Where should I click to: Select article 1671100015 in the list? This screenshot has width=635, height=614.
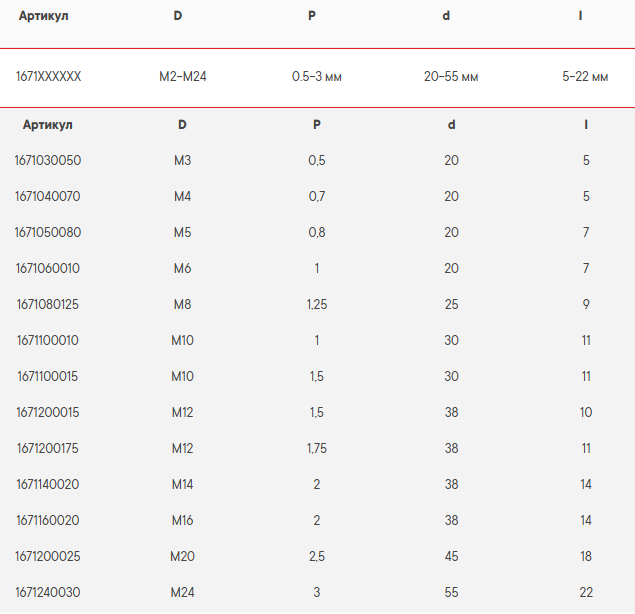click(47, 376)
